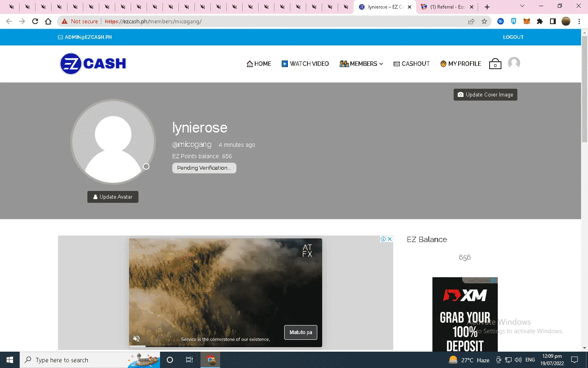Bookmark this page with the star

point(484,21)
